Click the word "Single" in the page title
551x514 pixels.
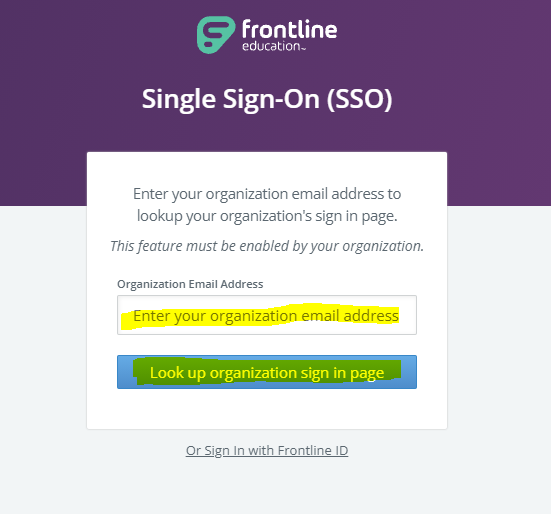point(179,99)
